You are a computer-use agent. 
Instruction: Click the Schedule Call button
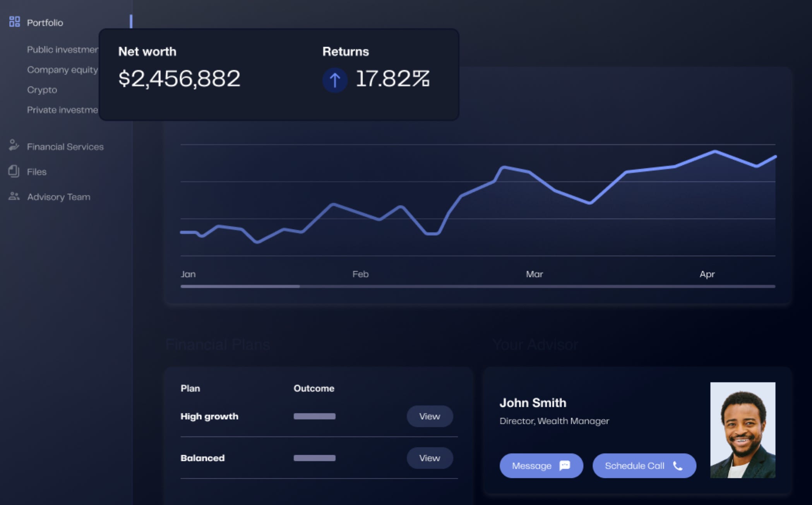[644, 466]
